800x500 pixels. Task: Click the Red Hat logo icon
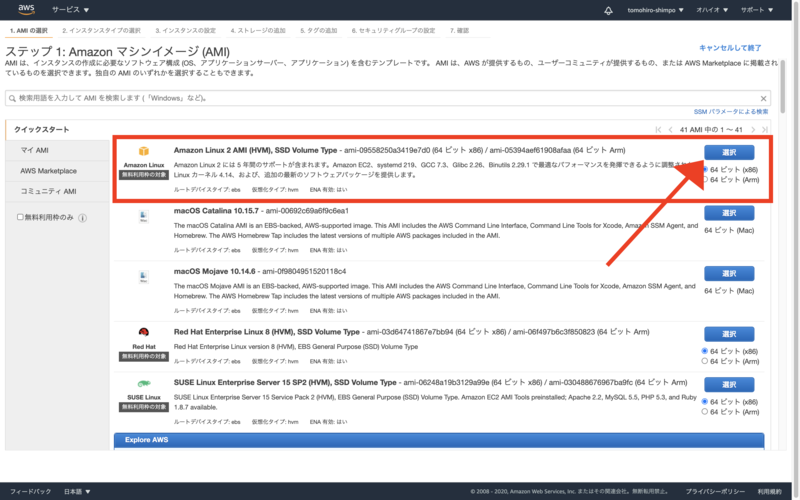tap(144, 332)
